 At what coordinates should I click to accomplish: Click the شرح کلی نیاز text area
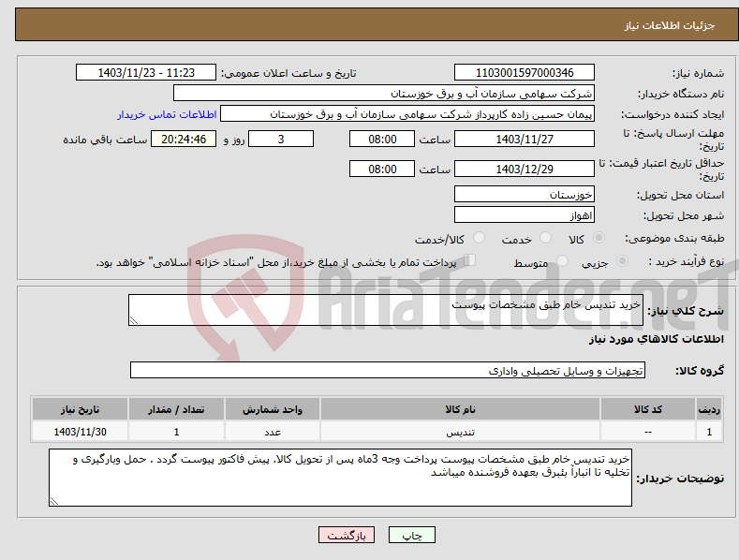click(386, 310)
